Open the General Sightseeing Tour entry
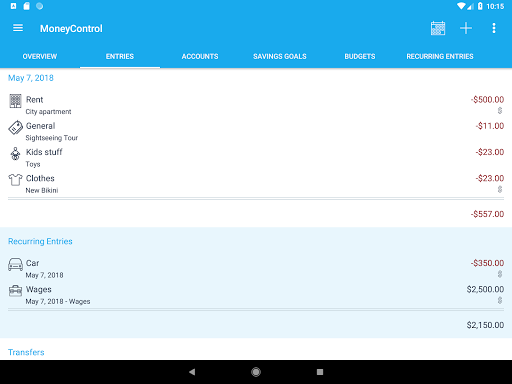 [256, 132]
